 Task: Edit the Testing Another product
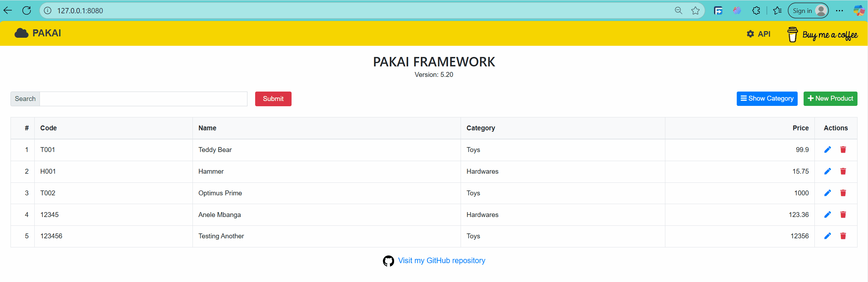coord(827,236)
